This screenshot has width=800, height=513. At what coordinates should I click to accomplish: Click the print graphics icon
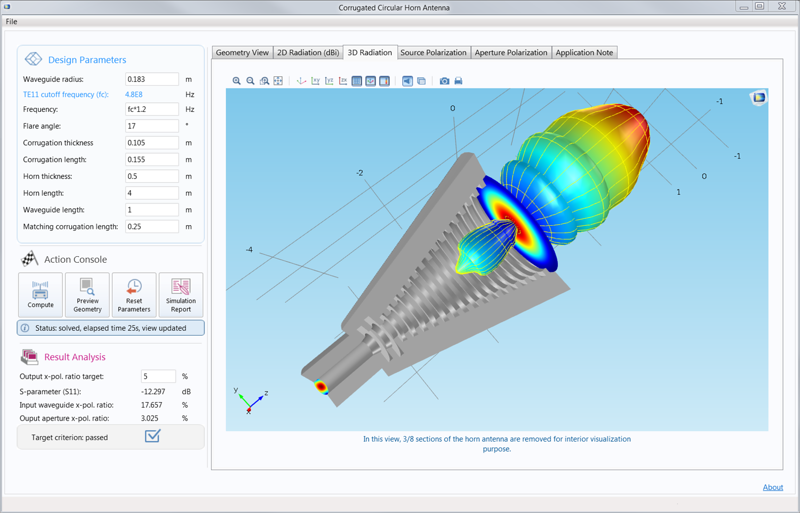[458, 81]
